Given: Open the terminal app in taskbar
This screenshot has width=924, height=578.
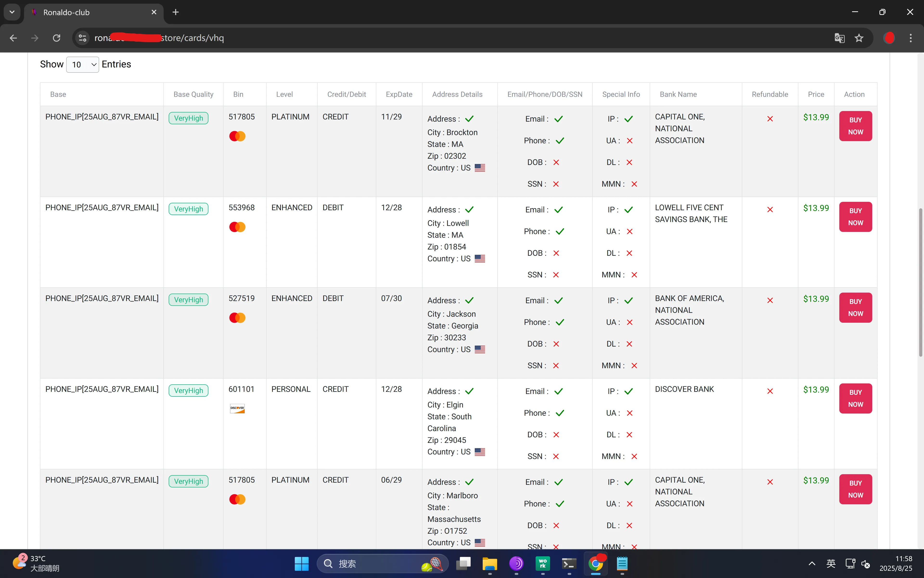Looking at the screenshot, I should click(x=569, y=564).
